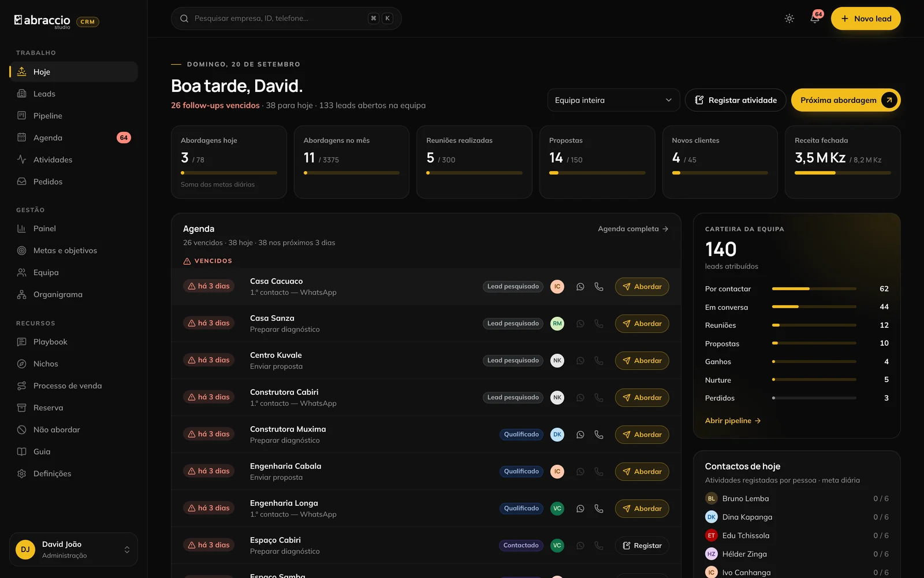924x578 pixels.
Task: Click WhatsApp icon for Construtora Muxima
Action: point(580,435)
